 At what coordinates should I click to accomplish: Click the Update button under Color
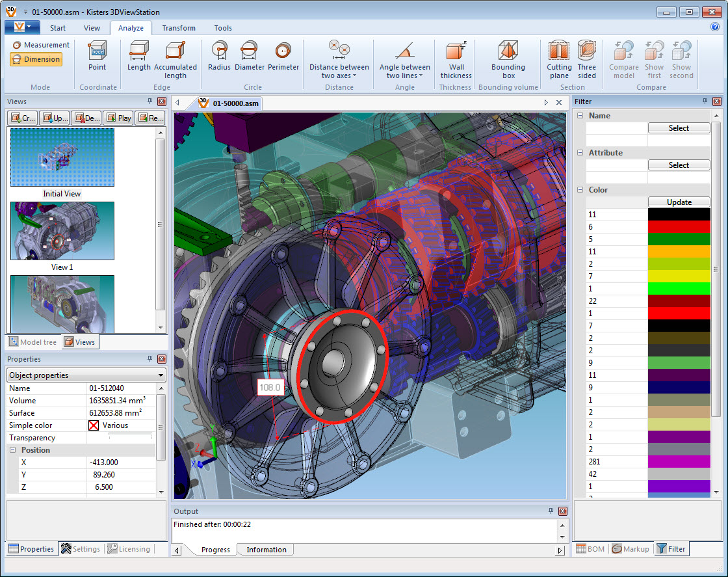[679, 202]
